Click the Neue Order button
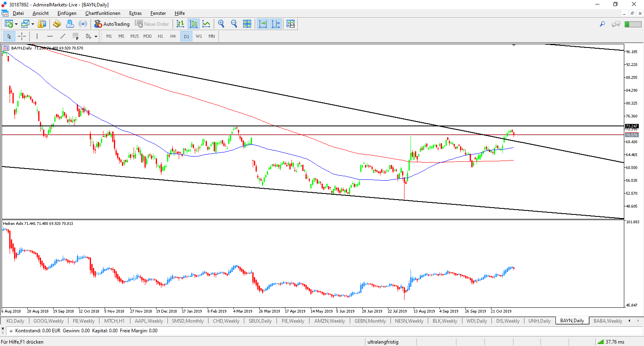The height and width of the screenshot is (346, 644). pyautogui.click(x=152, y=24)
